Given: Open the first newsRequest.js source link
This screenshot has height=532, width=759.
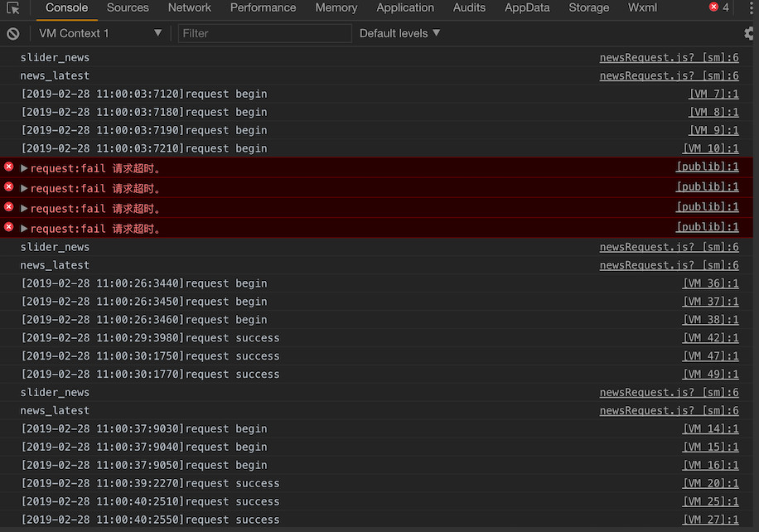Looking at the screenshot, I should (669, 58).
